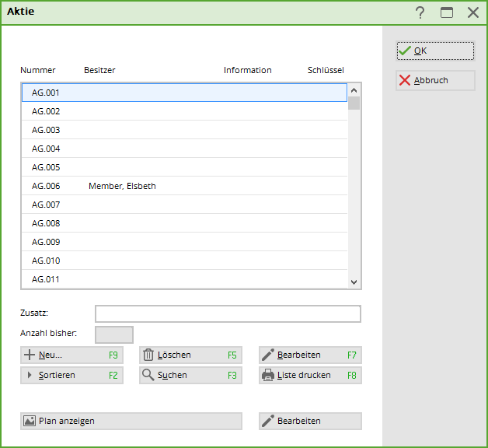488x448 pixels.
Task: Select the AG.009 list entry
Action: pyautogui.click(x=183, y=242)
